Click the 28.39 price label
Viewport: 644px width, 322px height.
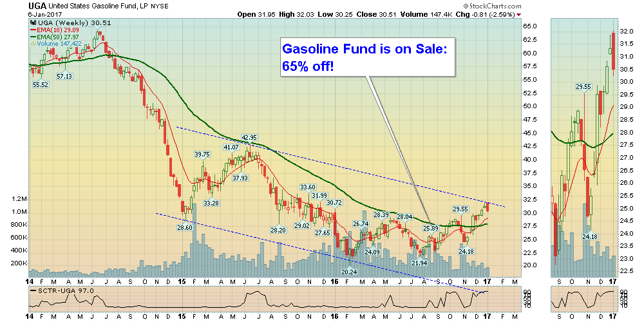(x=381, y=215)
